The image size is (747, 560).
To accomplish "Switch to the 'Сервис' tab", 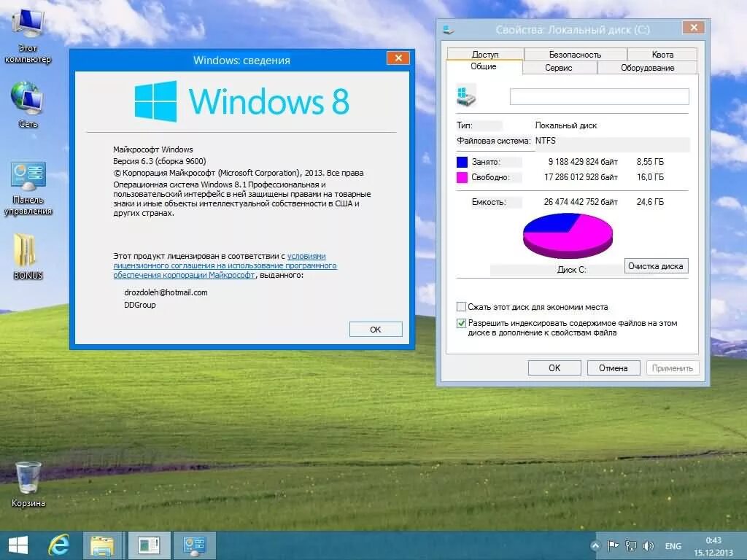I will click(559, 68).
